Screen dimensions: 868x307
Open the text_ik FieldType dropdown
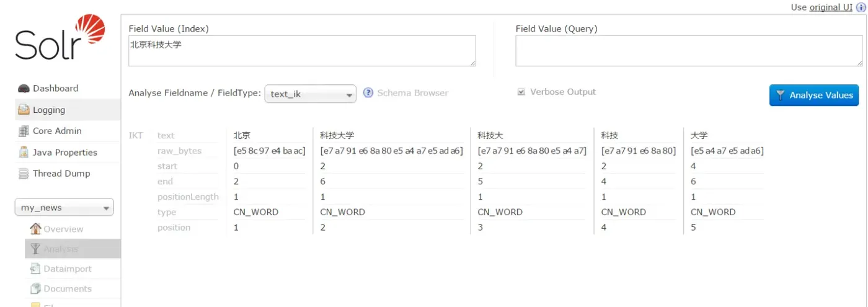pyautogui.click(x=310, y=94)
